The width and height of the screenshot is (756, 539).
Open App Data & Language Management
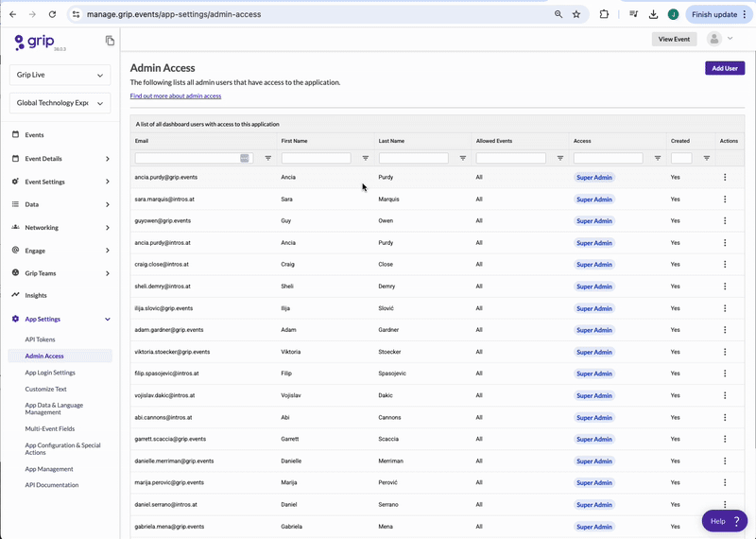point(54,409)
